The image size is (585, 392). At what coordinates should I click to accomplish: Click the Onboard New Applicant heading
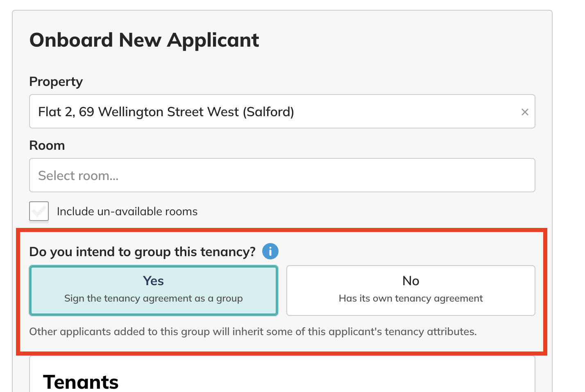click(144, 40)
